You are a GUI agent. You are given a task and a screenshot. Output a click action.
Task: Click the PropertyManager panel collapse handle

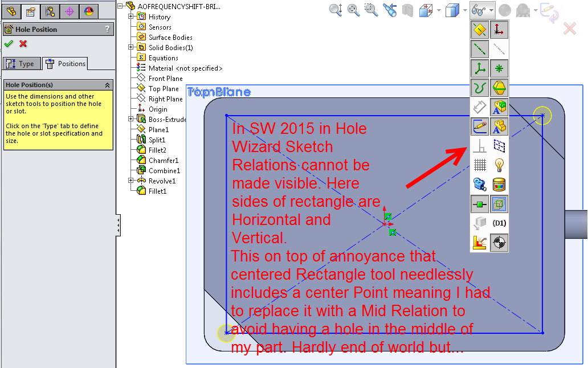point(118,225)
